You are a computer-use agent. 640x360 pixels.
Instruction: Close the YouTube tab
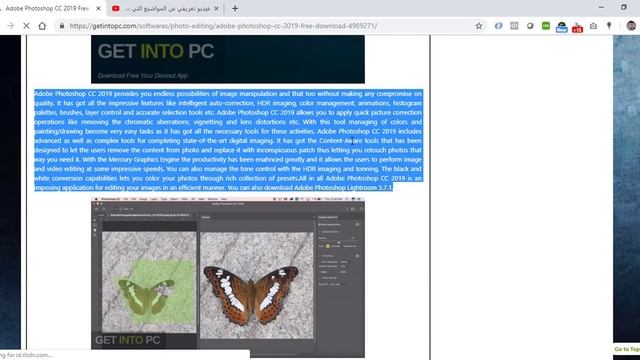click(216, 8)
